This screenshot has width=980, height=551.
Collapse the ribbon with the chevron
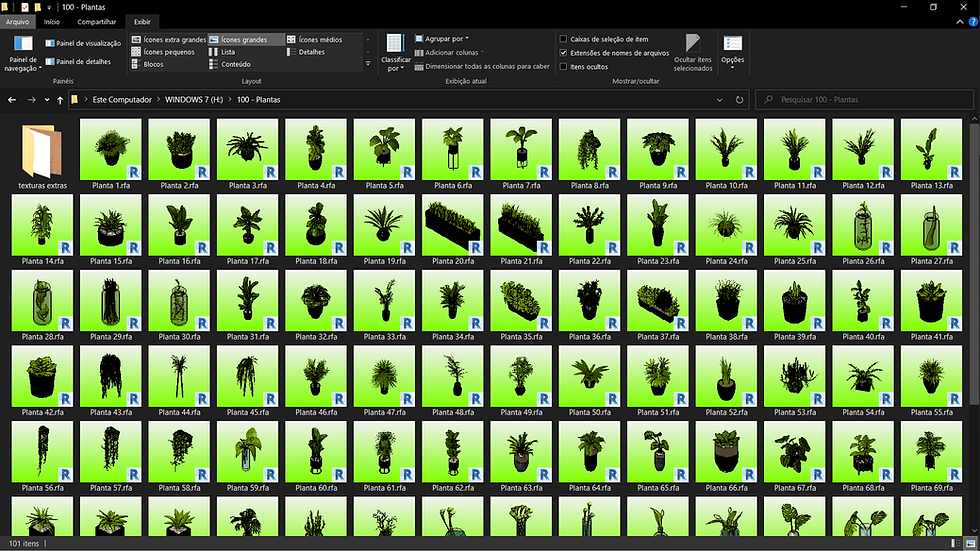[x=960, y=22]
